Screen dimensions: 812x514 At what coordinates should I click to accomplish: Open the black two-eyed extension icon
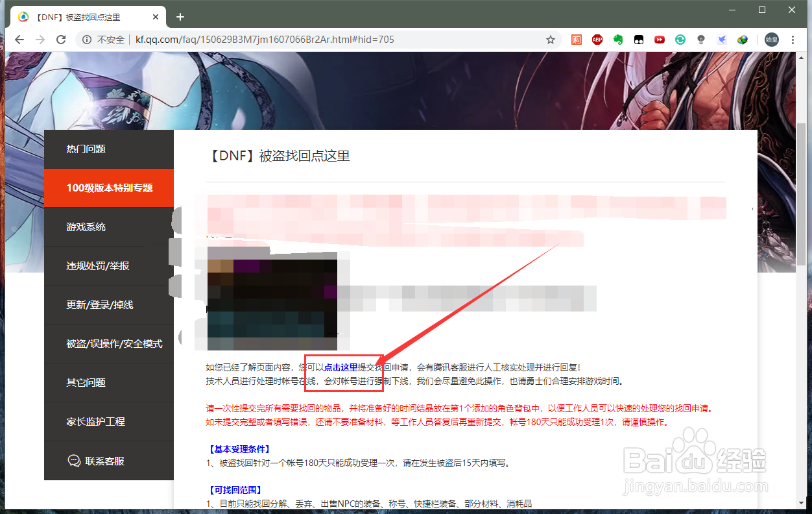(639, 40)
